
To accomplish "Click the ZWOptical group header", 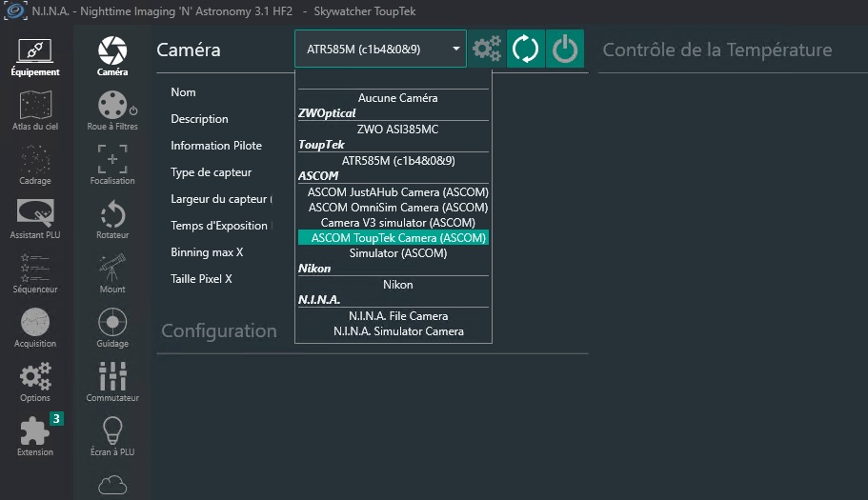I will tap(327, 113).
